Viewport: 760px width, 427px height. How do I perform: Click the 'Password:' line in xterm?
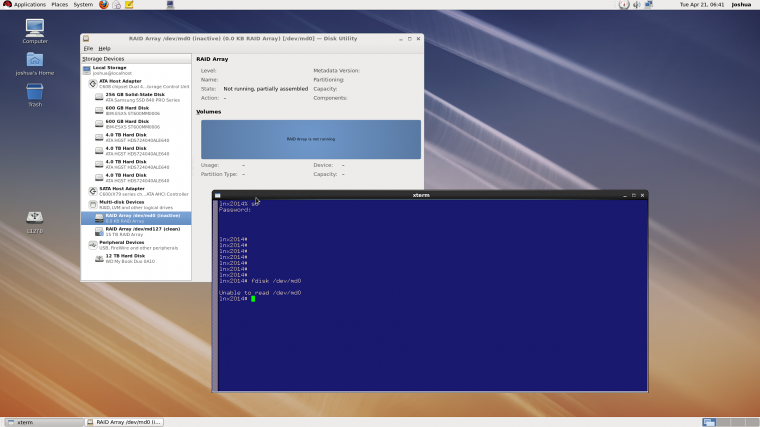(235, 210)
